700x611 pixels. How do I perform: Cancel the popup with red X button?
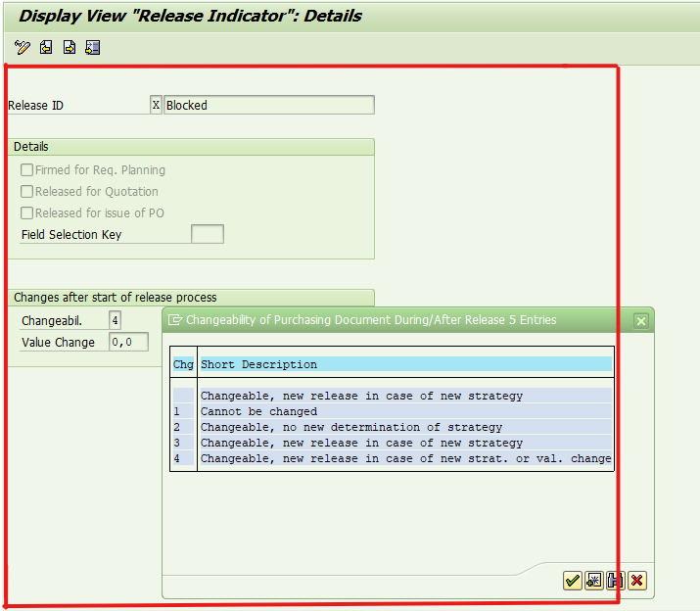[x=637, y=581]
